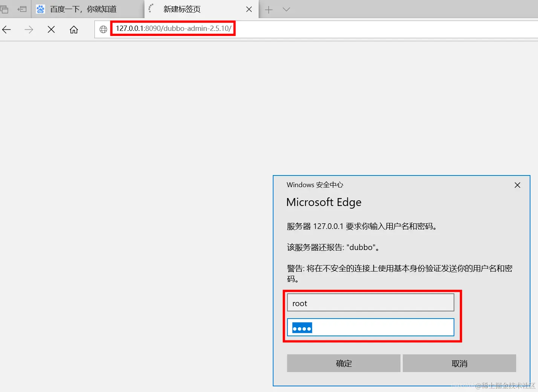Set these tabs aside icon
The width and height of the screenshot is (538, 392).
[x=22, y=9]
